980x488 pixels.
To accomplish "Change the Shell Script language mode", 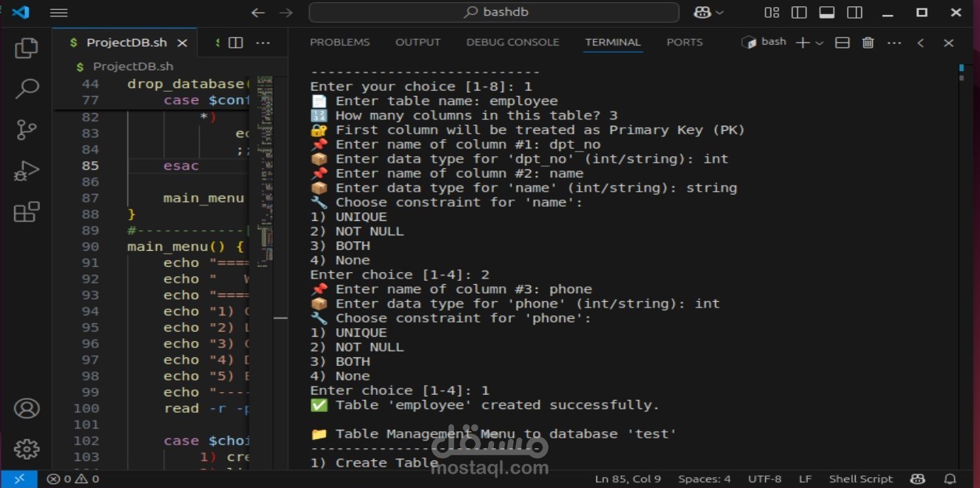I will coord(861,479).
